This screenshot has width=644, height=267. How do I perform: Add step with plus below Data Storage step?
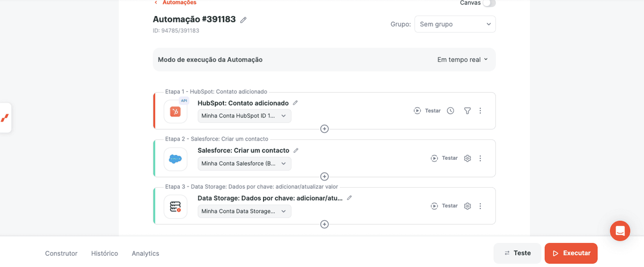coord(324,224)
